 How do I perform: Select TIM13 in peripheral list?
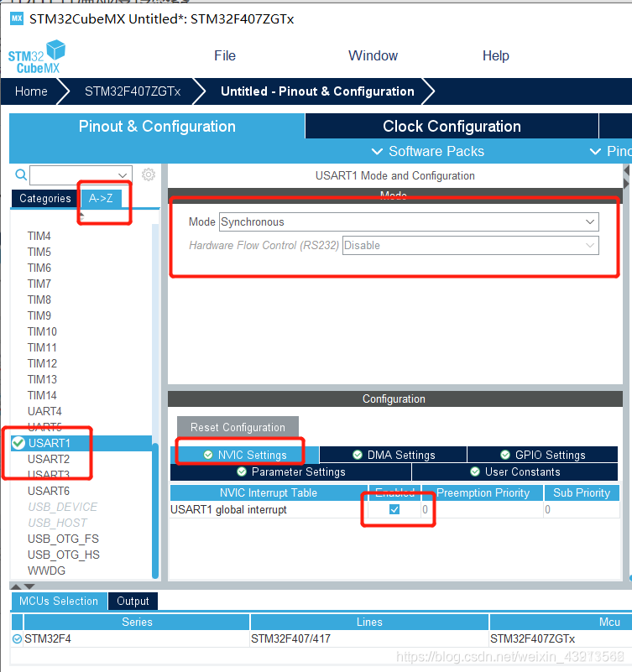pyautogui.click(x=42, y=379)
